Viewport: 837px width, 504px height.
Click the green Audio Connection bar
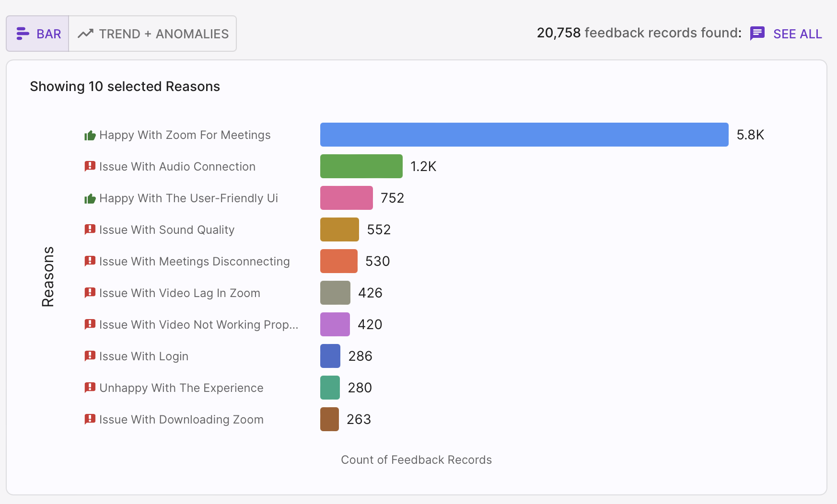coord(361,166)
